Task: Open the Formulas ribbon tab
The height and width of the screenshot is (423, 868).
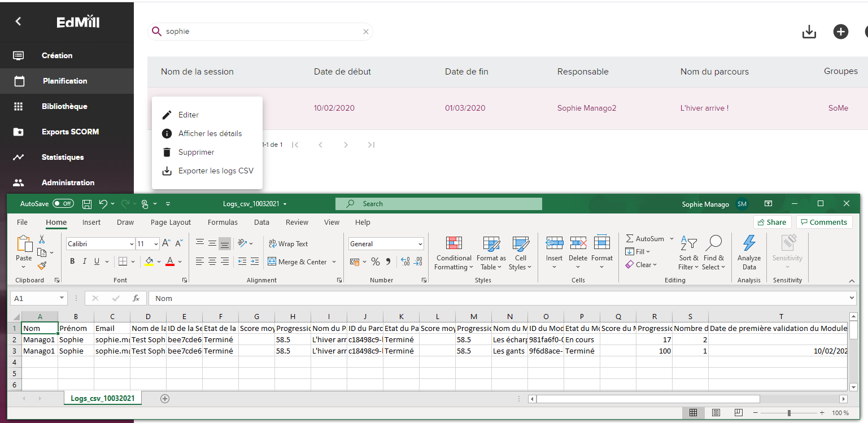Action: (x=223, y=222)
